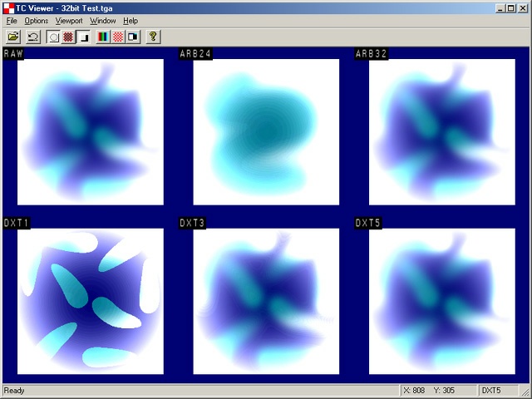This screenshot has height=399, width=532.
Task: Click the RAW viewport label
Action: [x=13, y=53]
